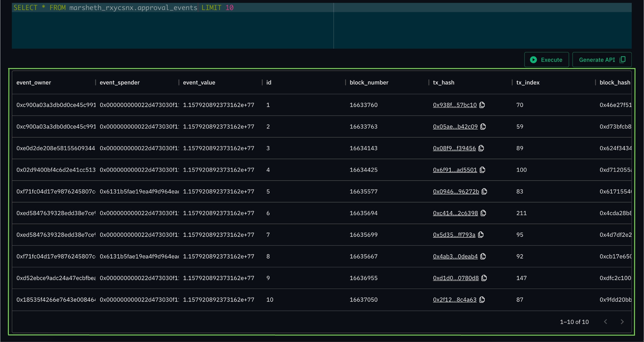Copy tx hash 0xd1d0...0780d8
This screenshot has height=342, width=644.
point(484,278)
